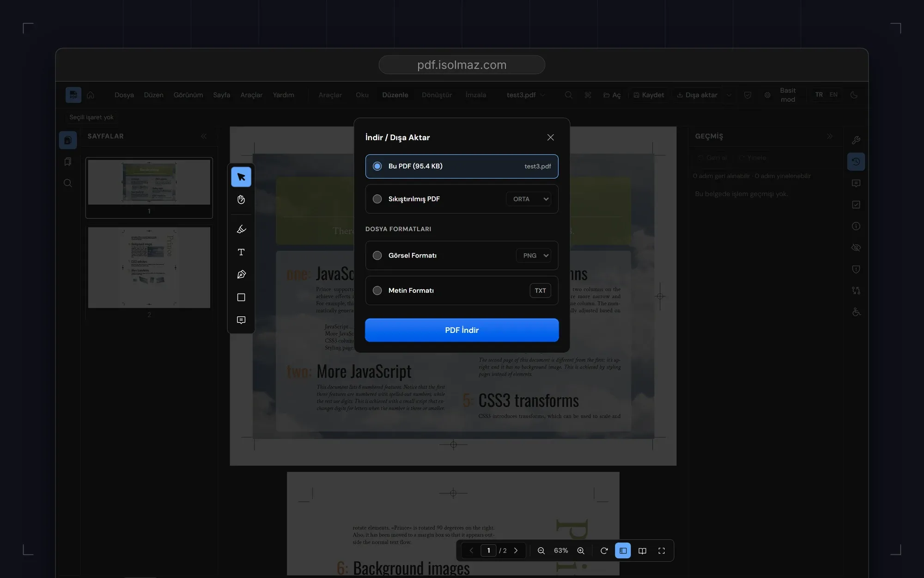Select the comment note tool
Viewport: 924px width, 578px height.
(x=241, y=320)
